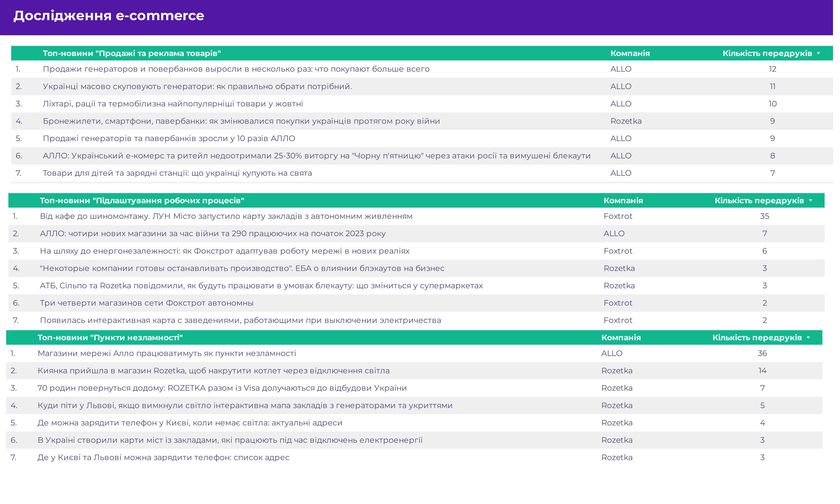Select row 'Українці масово скуповують генератори'
The image size is (840, 504).
click(197, 86)
